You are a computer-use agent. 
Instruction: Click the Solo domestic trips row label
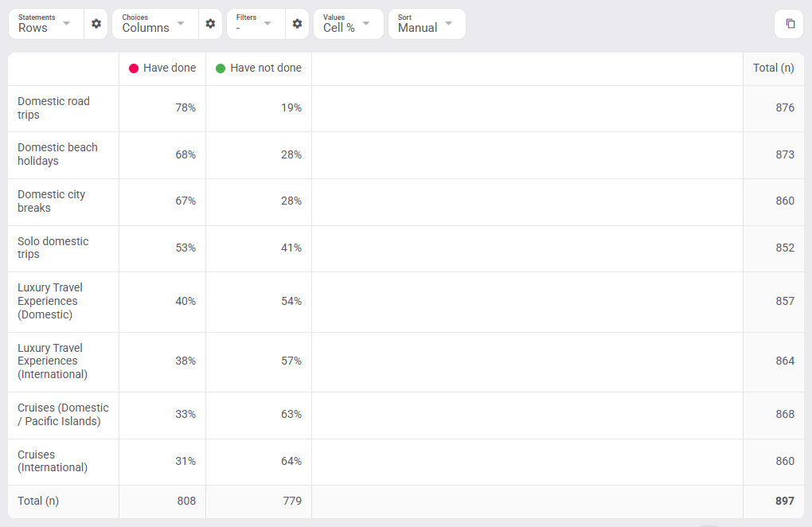(x=53, y=248)
